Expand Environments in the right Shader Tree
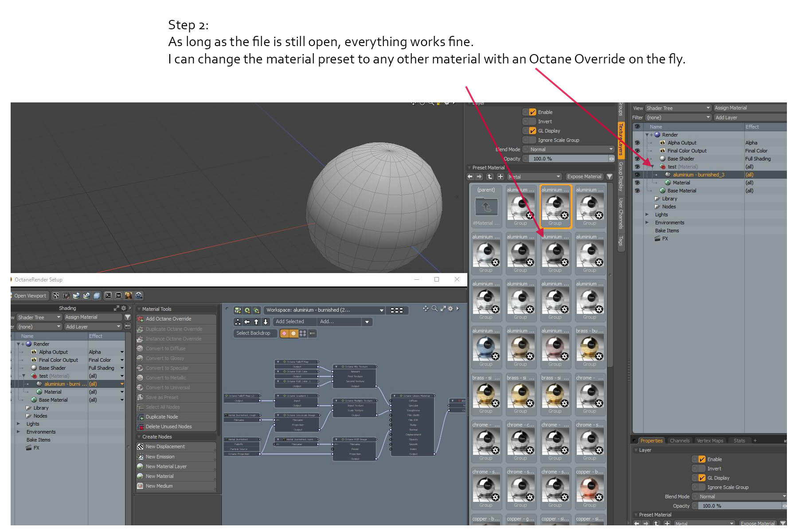Screen dimensions: 798x532 pos(647,223)
